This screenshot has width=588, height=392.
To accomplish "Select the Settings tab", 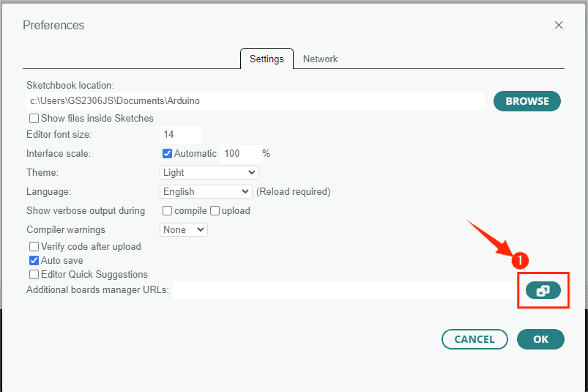I will click(267, 59).
